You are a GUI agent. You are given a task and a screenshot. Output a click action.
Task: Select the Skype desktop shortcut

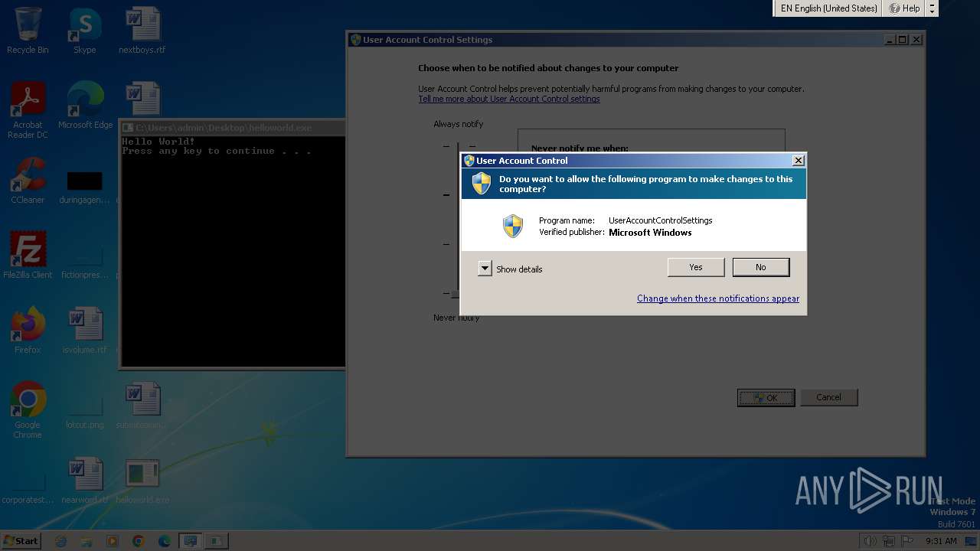coord(84,31)
